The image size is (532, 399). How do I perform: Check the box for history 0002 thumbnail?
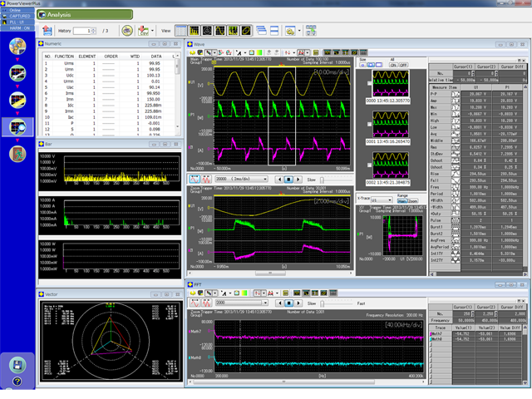coord(369,165)
